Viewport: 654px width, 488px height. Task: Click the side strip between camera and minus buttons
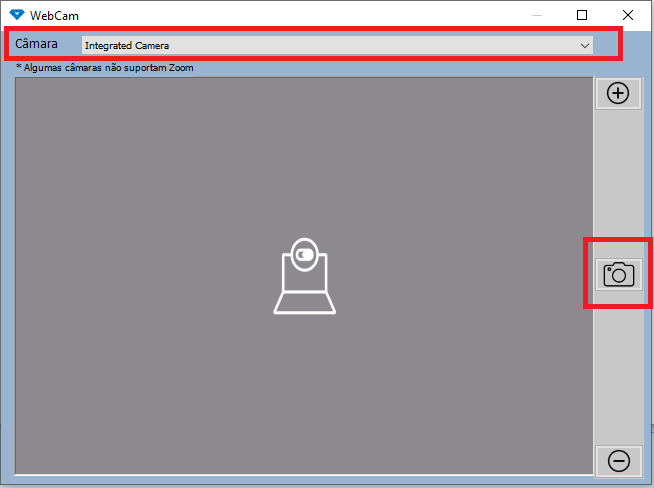click(x=618, y=370)
